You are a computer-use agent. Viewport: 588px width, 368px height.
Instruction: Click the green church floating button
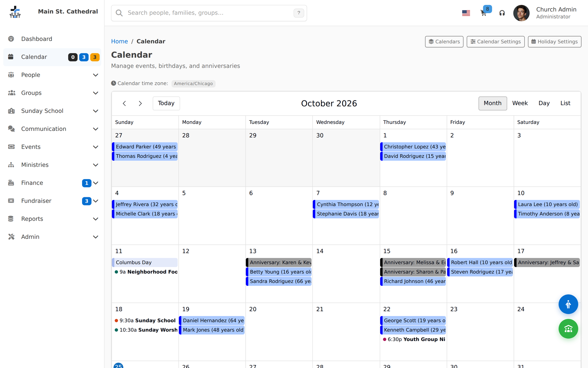[568, 329]
